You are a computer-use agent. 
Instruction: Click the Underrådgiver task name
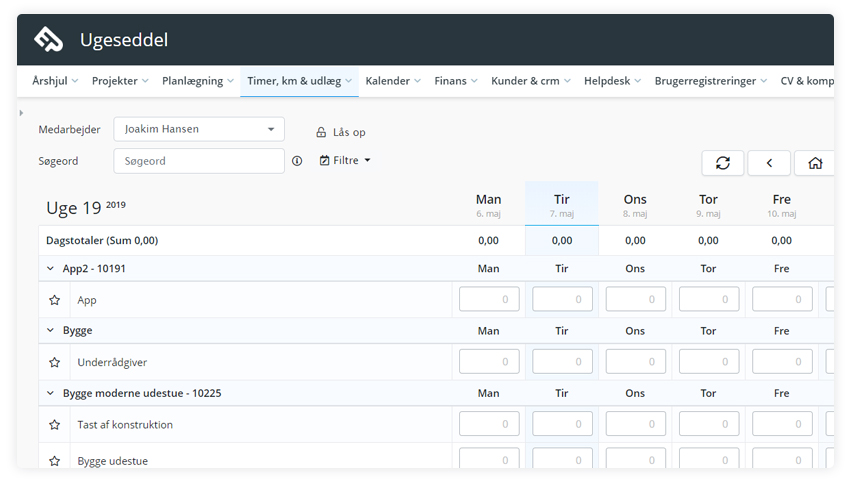112,363
